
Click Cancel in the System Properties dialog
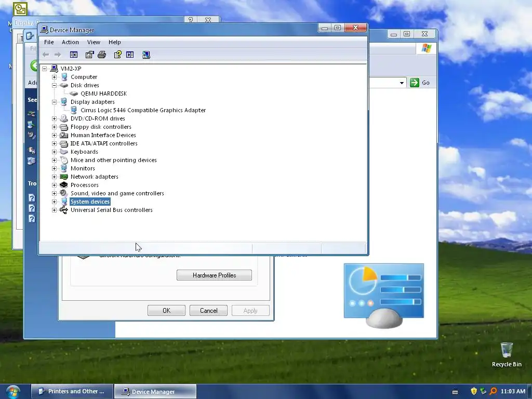[208, 311]
